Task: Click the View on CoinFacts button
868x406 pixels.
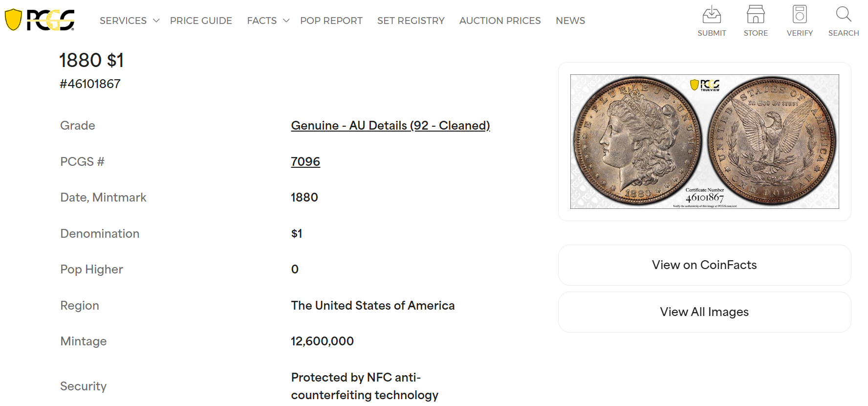Action: [x=704, y=265]
